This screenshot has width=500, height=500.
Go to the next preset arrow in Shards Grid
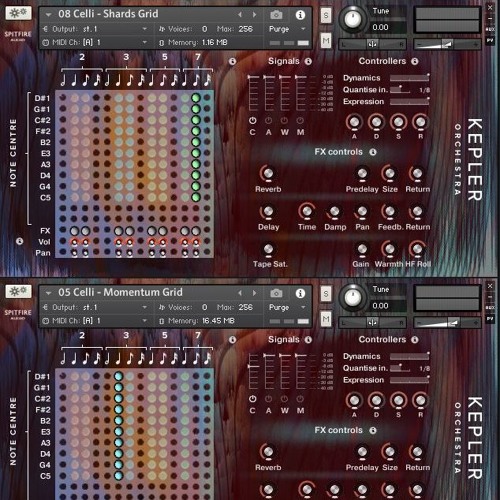point(254,15)
